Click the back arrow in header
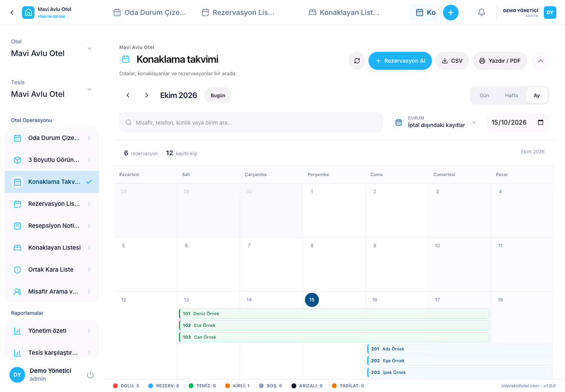The width and height of the screenshot is (565, 392). click(12, 13)
